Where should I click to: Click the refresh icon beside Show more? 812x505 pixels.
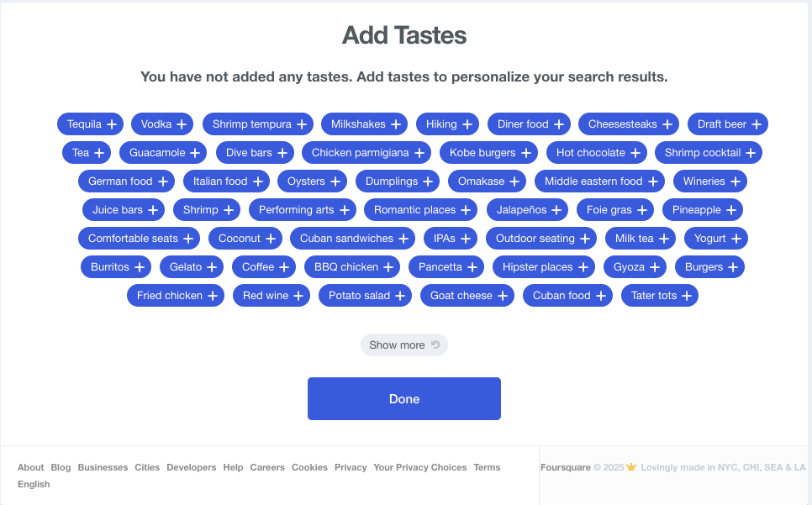pos(435,345)
